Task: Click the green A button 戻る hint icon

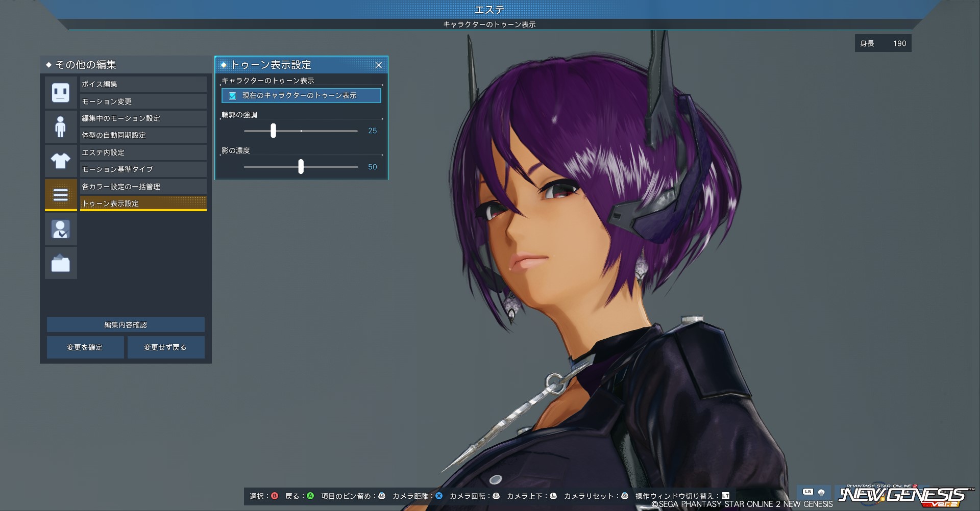Action: coord(310,496)
